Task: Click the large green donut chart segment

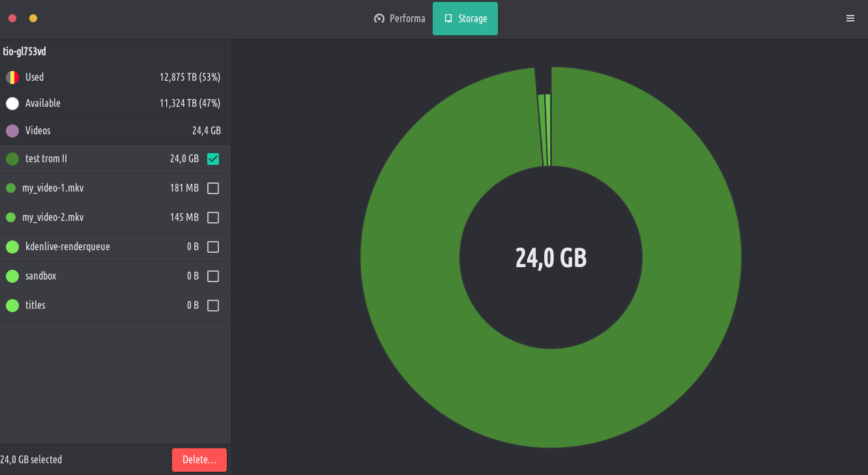Action: click(x=551, y=397)
